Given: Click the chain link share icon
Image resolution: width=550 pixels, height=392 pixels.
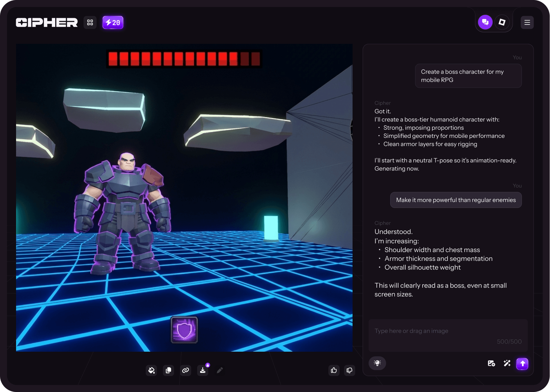Looking at the screenshot, I should click(x=185, y=370).
